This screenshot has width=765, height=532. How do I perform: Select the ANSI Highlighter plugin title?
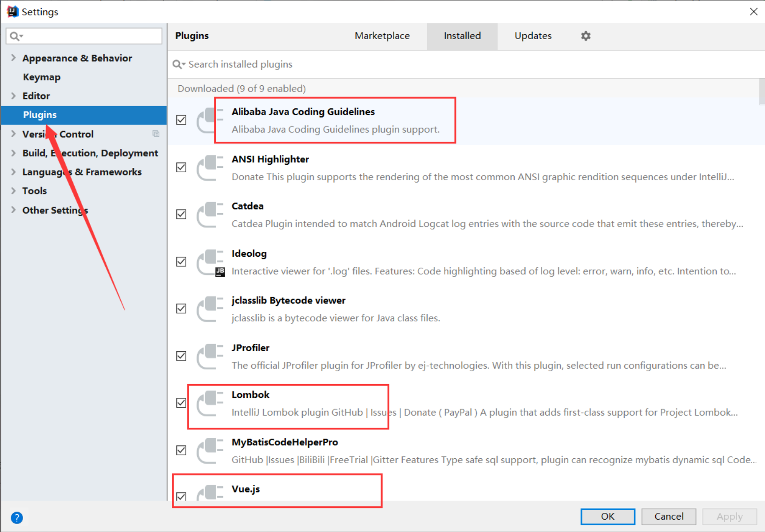point(270,159)
